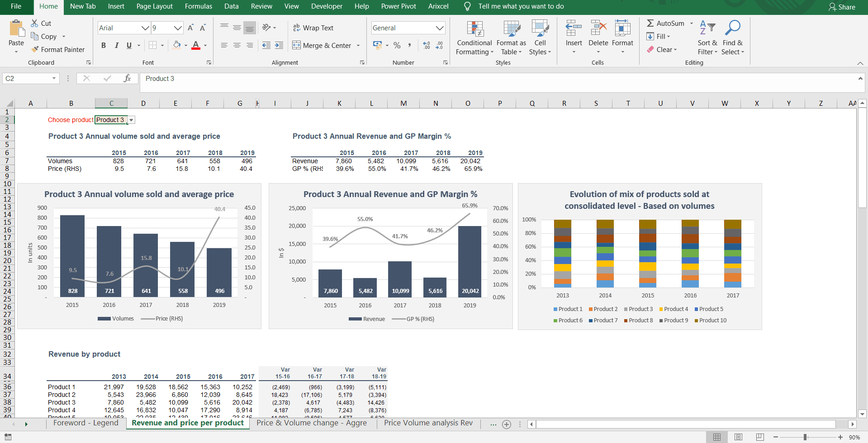868x443 pixels.
Task: Activate the Format Painter brush
Action: (x=35, y=49)
